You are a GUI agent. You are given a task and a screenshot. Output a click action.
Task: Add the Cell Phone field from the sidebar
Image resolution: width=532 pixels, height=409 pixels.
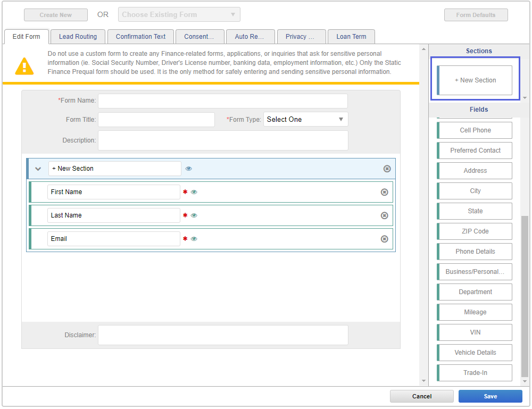[x=474, y=130]
